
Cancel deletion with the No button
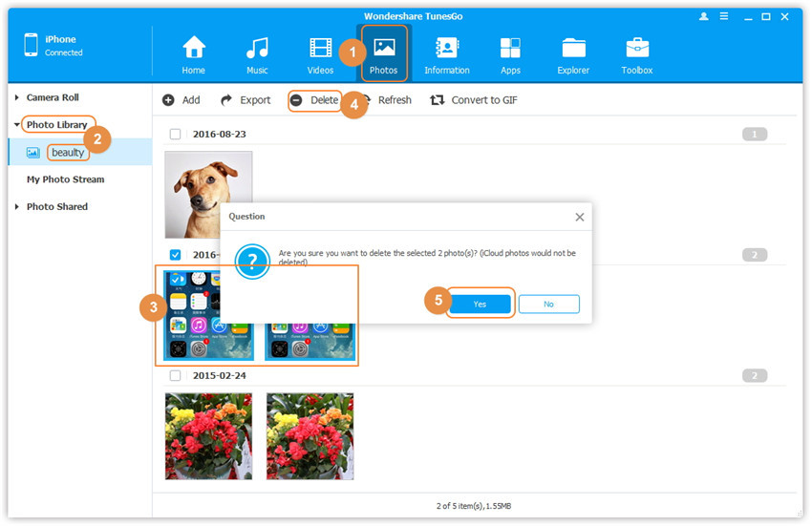548,304
